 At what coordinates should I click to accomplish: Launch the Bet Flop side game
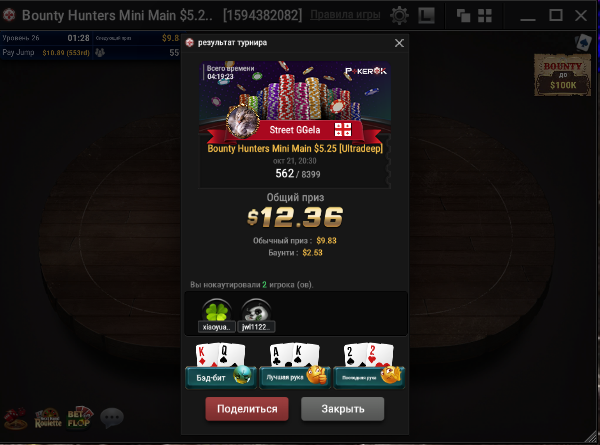click(x=80, y=417)
